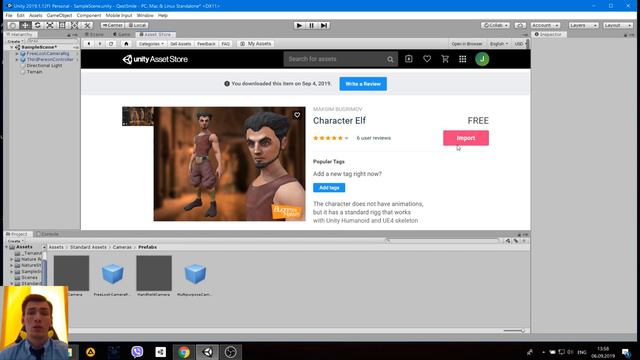Open the Component menu
This screenshot has width=640, height=360.
click(89, 15)
